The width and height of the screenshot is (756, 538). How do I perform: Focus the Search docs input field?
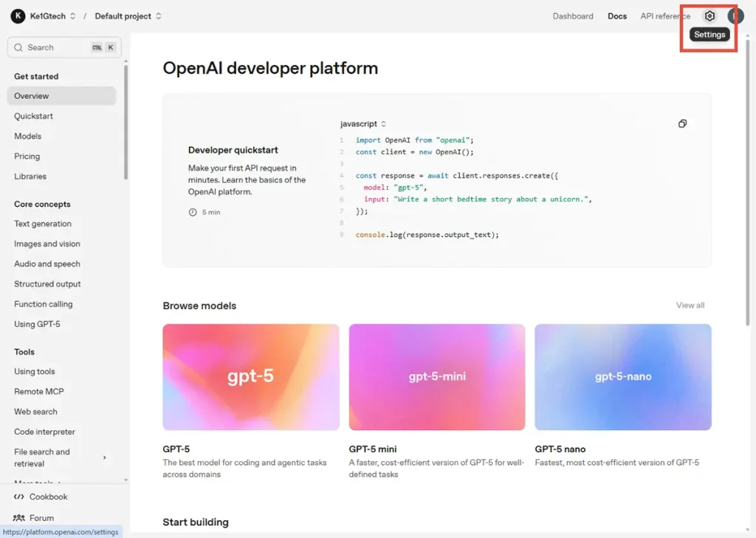[64, 47]
